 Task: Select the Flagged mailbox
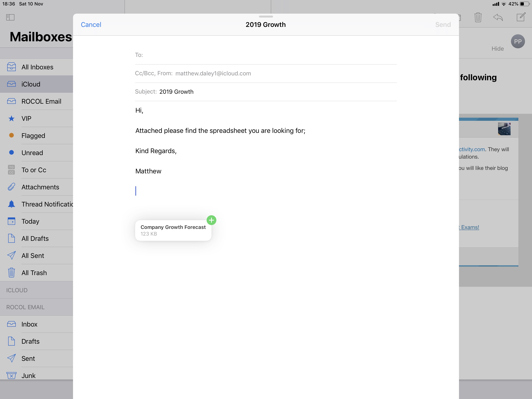33,135
